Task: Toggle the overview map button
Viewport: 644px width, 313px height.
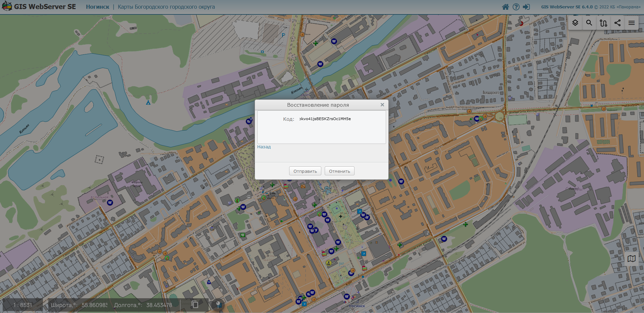Action: click(632, 259)
